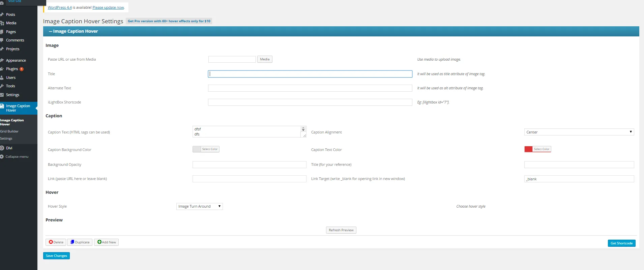Click the Add New green plus icon
The height and width of the screenshot is (270, 644).
click(x=99, y=242)
